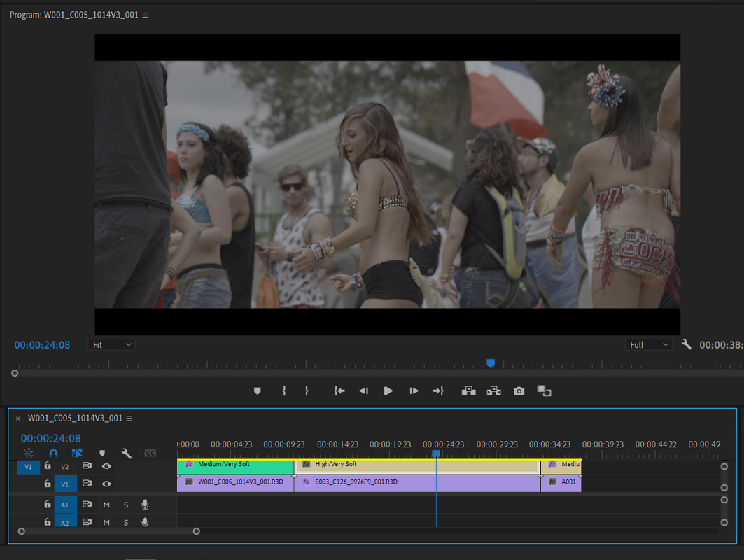This screenshot has height=560, width=744.
Task: Mute the A1 audio track
Action: click(106, 505)
